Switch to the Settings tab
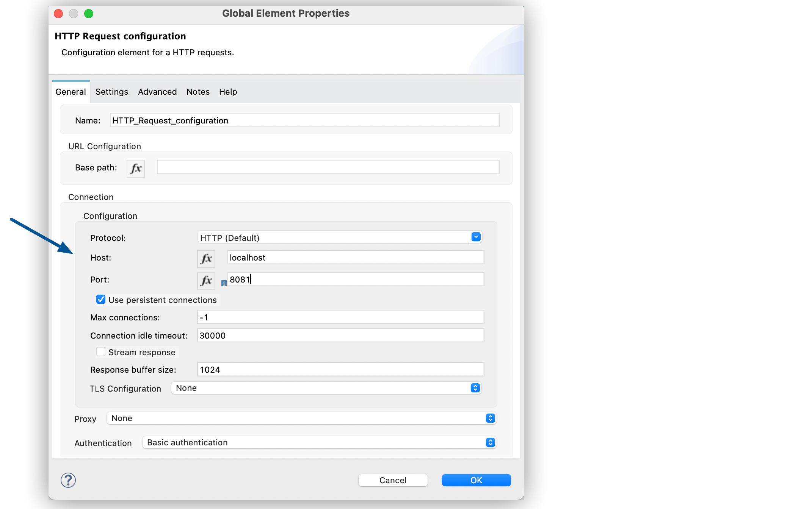Viewport: 812px width, 509px height. (x=111, y=92)
